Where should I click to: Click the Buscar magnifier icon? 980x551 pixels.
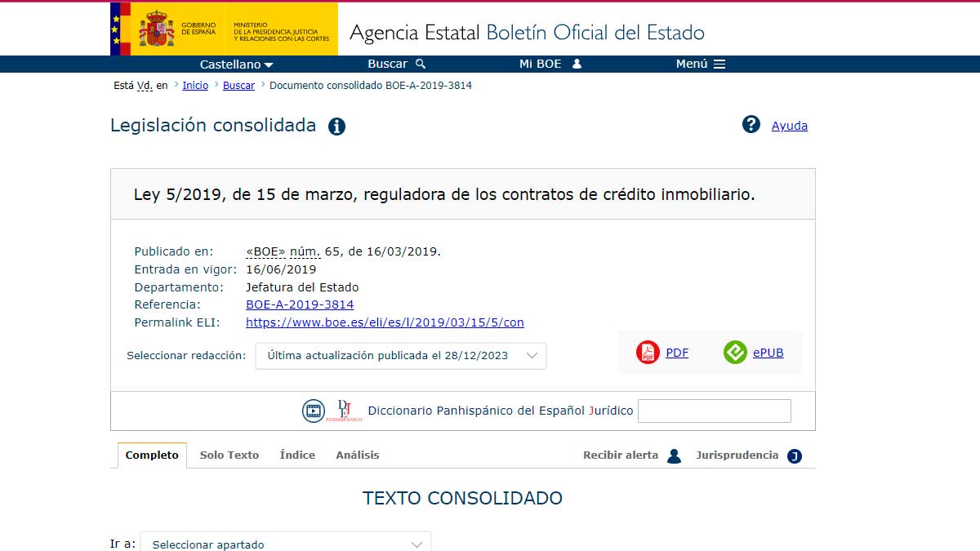419,63
